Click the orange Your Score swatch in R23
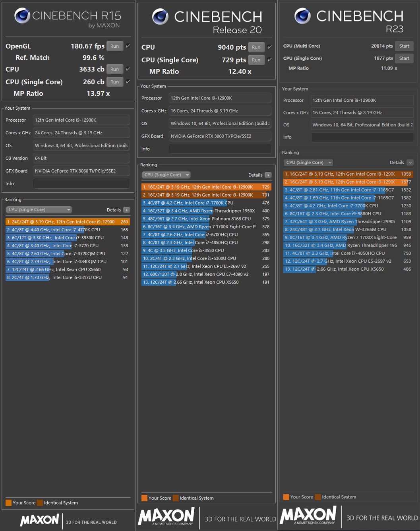420x531 pixels. tap(286, 497)
